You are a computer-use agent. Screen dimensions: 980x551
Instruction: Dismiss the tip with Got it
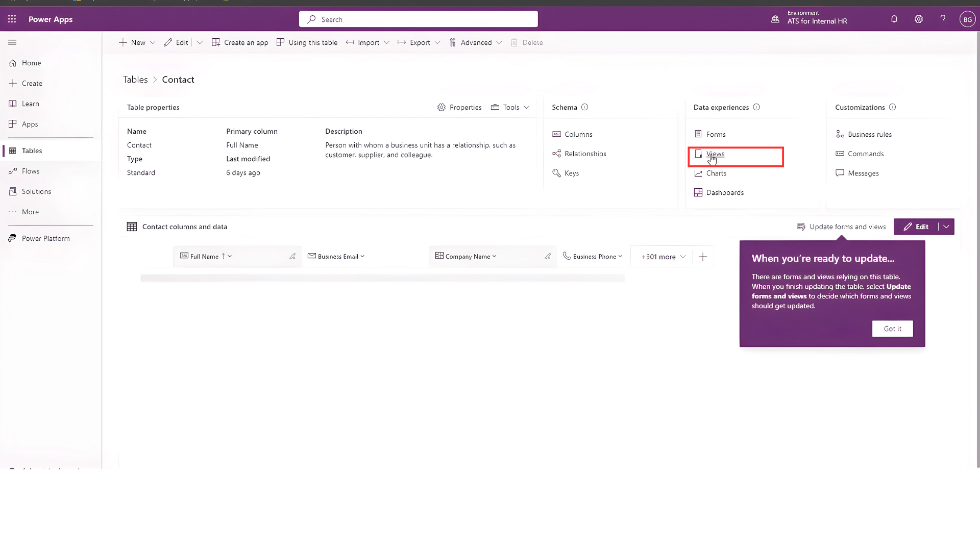click(892, 329)
